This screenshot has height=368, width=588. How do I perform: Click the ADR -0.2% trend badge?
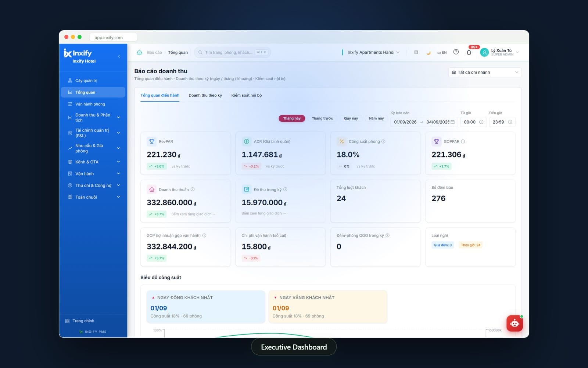coord(251,166)
